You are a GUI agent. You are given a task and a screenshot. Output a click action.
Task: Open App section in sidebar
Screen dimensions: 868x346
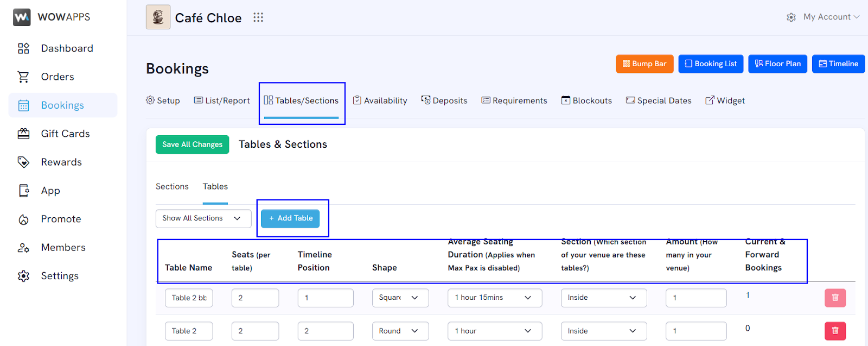(x=50, y=191)
